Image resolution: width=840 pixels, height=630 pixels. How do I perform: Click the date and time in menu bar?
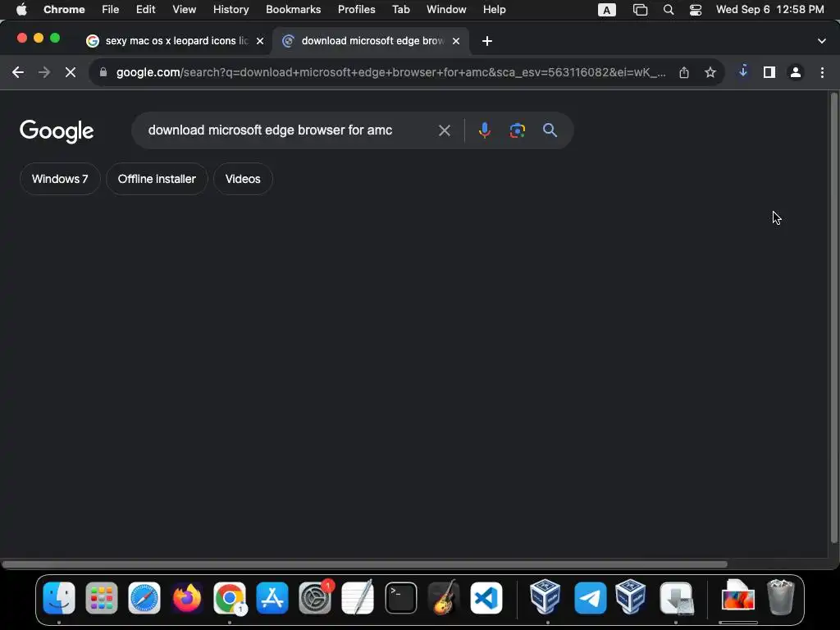(x=769, y=10)
